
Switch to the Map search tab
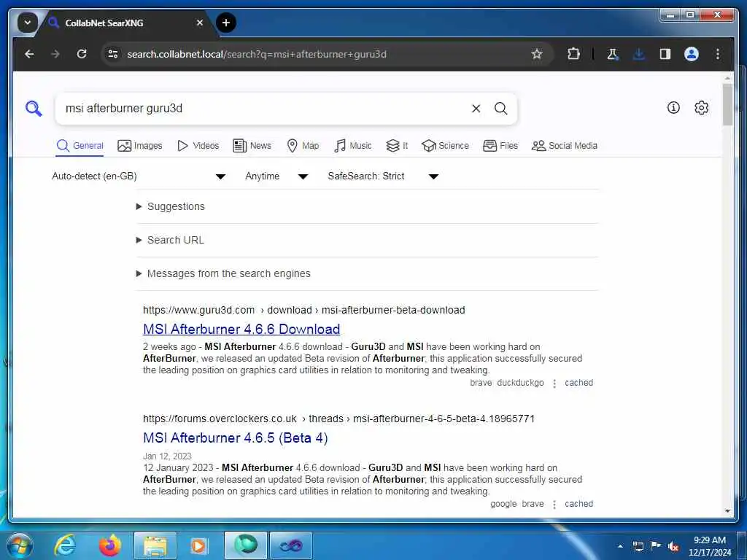point(303,146)
